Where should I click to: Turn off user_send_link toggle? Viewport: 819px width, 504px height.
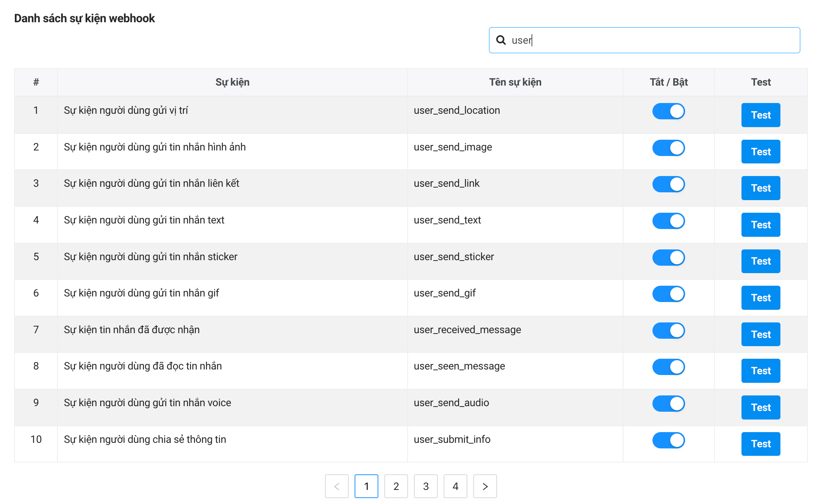click(668, 184)
